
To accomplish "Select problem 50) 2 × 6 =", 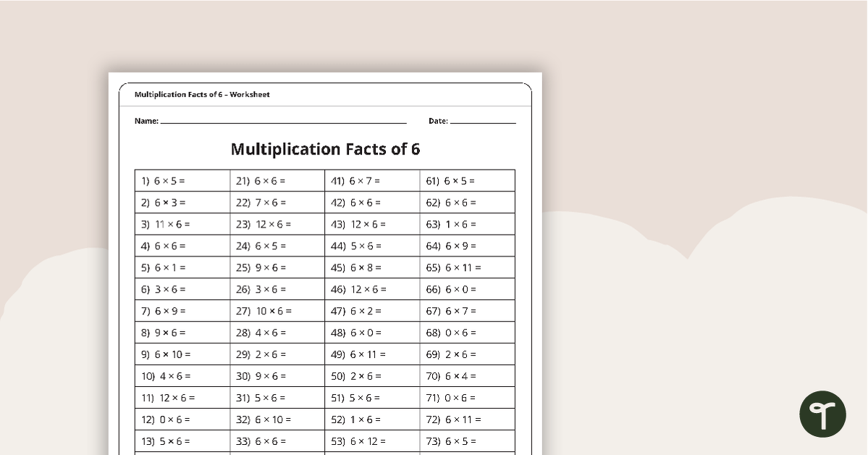I will tap(356, 376).
